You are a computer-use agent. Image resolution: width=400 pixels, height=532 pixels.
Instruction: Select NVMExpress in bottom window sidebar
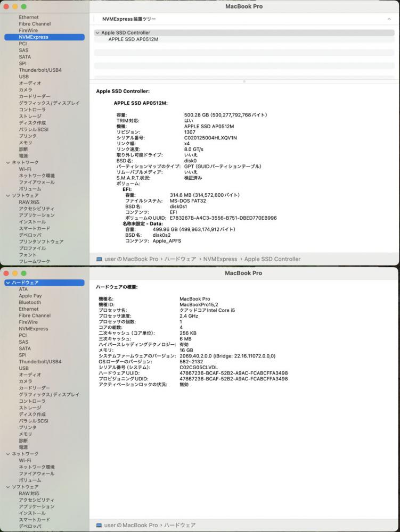click(33, 329)
